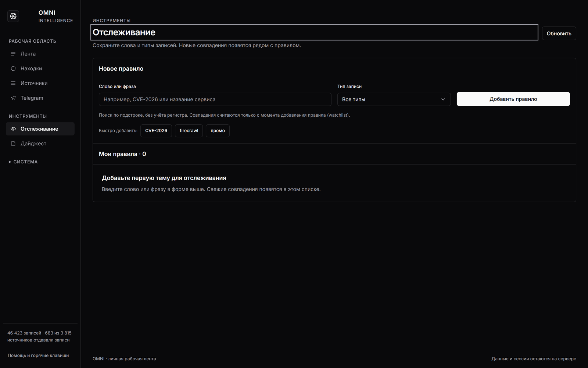This screenshot has width=588, height=368.
Task: Click the ИНСТРУМЕНТЫ sidebar section label
Action: (28, 116)
